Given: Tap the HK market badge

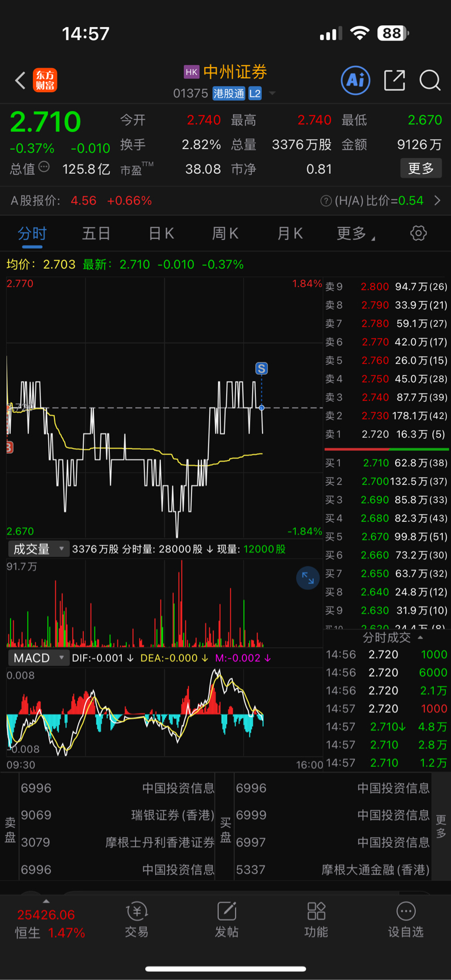Looking at the screenshot, I should (x=191, y=72).
